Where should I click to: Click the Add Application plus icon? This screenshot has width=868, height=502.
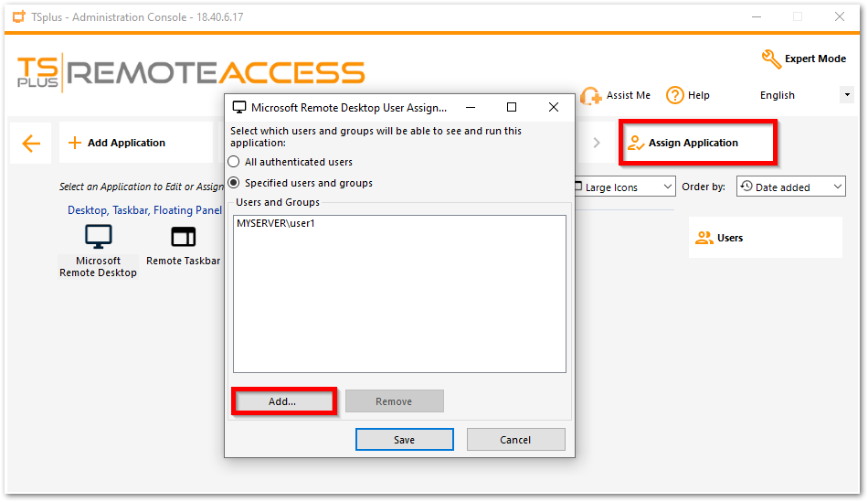click(x=75, y=144)
